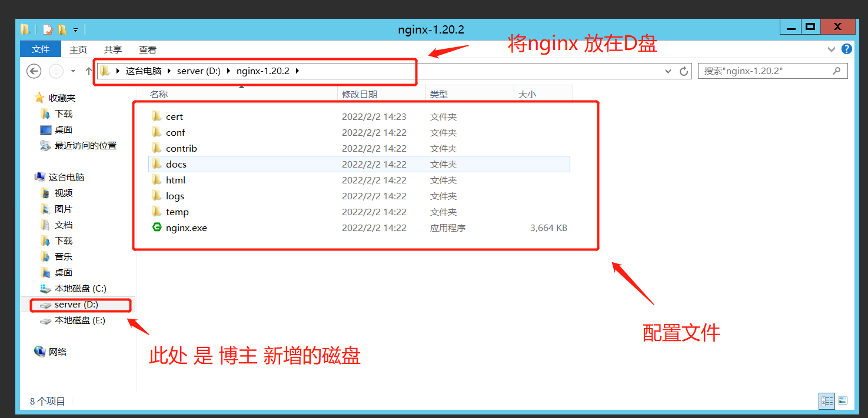The height and width of the screenshot is (418, 868).
Task: Select nginx-1.20.2 in the address breadcrumb
Action: (x=263, y=71)
